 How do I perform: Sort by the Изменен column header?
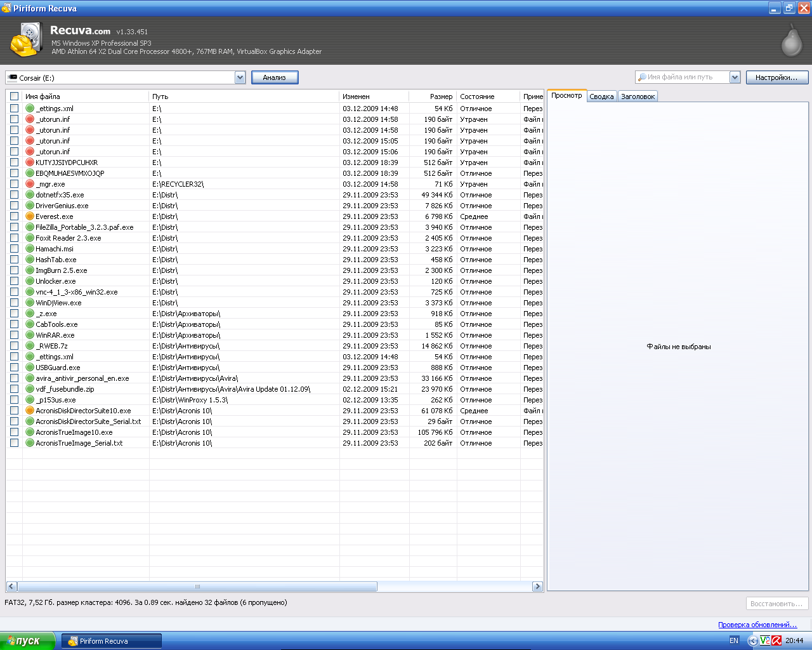(x=374, y=96)
